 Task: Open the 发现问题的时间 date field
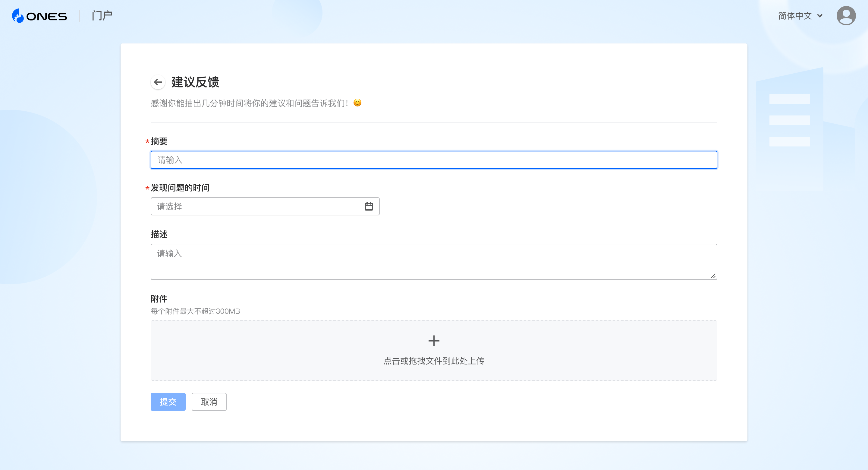point(265,206)
